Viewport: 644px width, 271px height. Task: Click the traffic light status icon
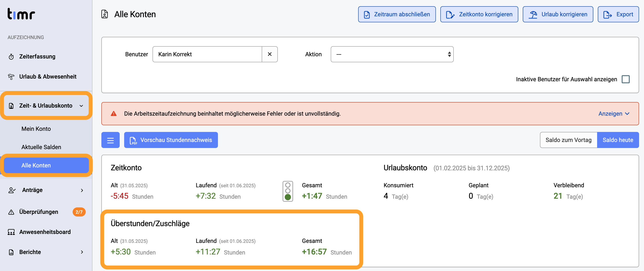pyautogui.click(x=288, y=191)
